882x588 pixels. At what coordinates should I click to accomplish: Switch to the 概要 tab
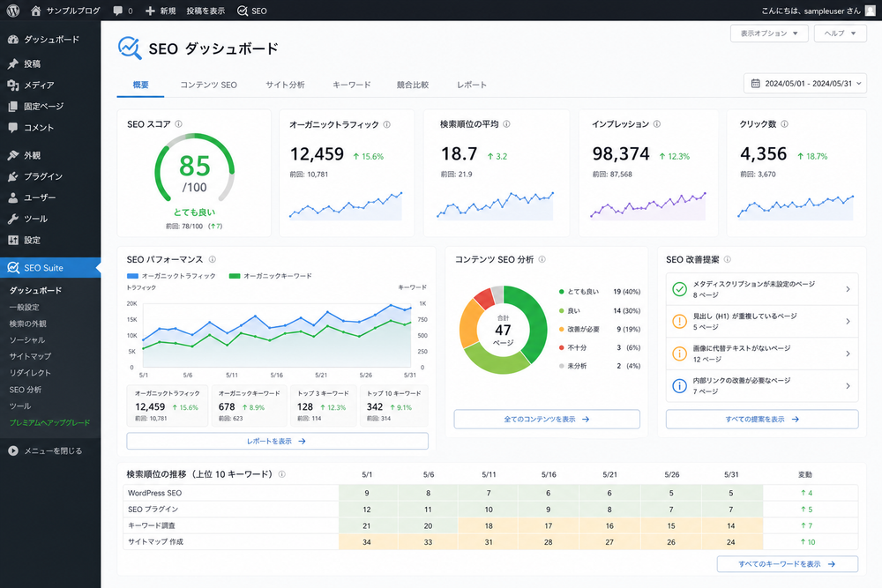point(140,85)
